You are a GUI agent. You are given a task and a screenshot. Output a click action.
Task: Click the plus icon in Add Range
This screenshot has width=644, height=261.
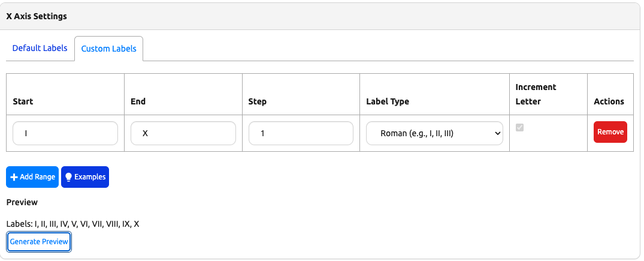(14, 177)
